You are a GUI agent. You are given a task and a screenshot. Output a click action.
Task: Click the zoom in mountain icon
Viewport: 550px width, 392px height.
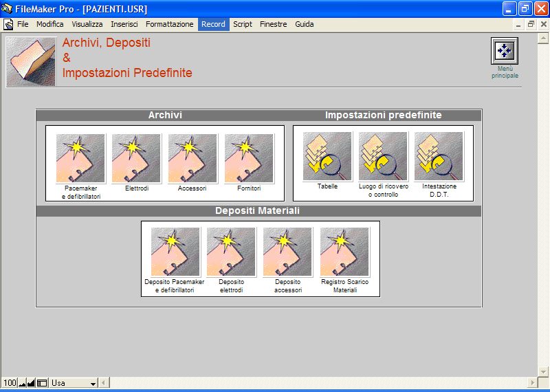(x=31, y=383)
